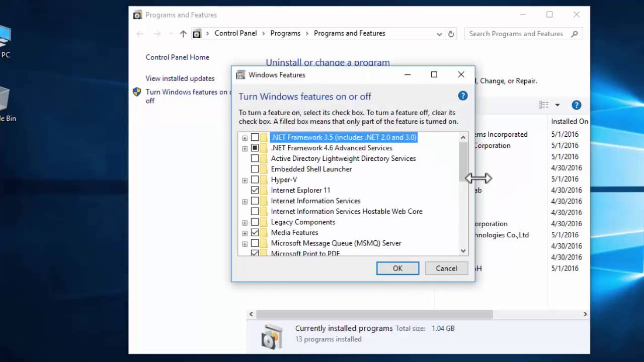Click the view options icon in Programs toolbar
Image resolution: width=644 pixels, height=362 pixels.
tap(543, 105)
